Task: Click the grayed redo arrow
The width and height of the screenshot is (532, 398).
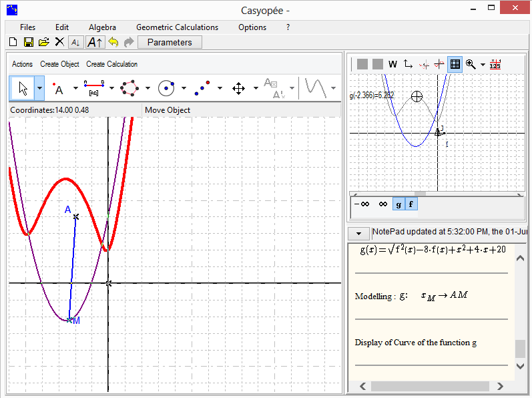Action: coord(129,42)
